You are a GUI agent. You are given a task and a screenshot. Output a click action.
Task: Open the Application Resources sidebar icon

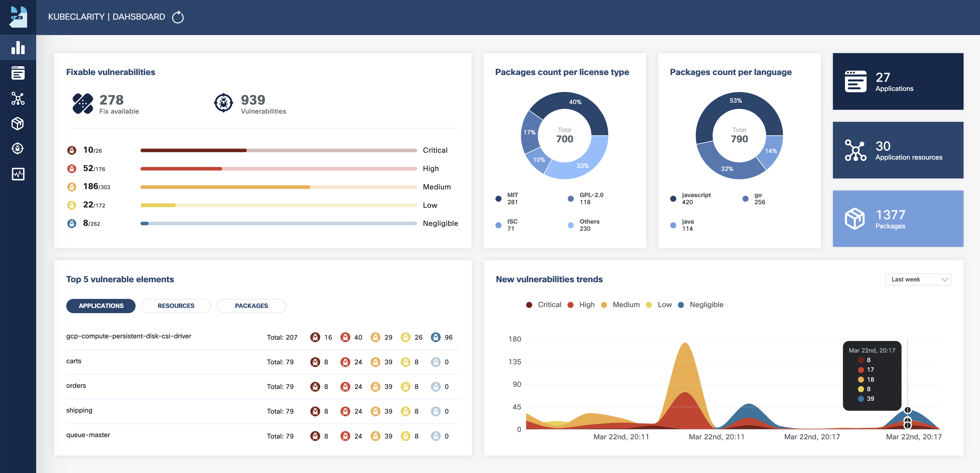point(18,99)
